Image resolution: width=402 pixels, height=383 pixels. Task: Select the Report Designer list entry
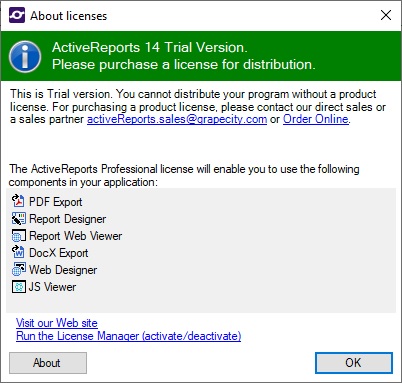59,219
